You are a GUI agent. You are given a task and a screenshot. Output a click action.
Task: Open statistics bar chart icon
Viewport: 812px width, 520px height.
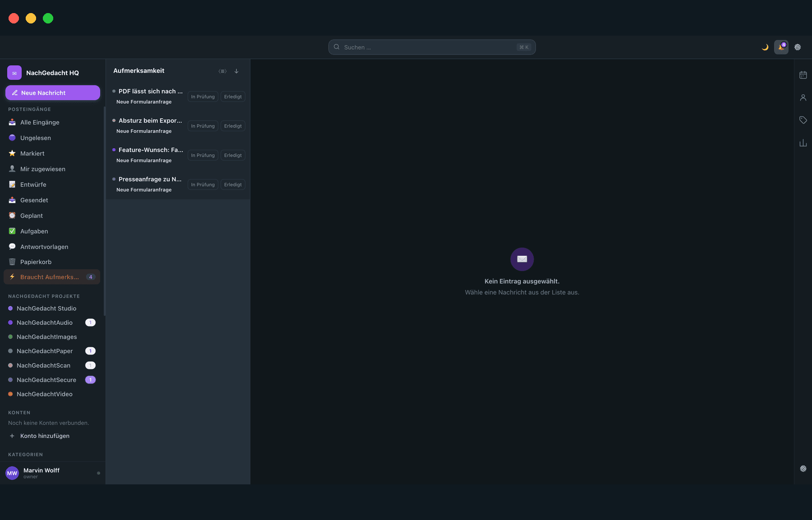click(x=803, y=143)
